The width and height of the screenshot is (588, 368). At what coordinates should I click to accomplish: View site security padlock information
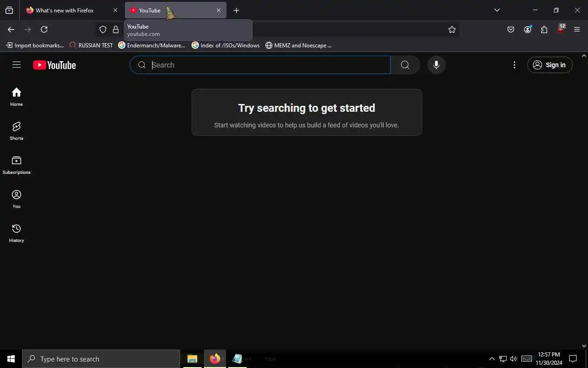[x=116, y=29]
